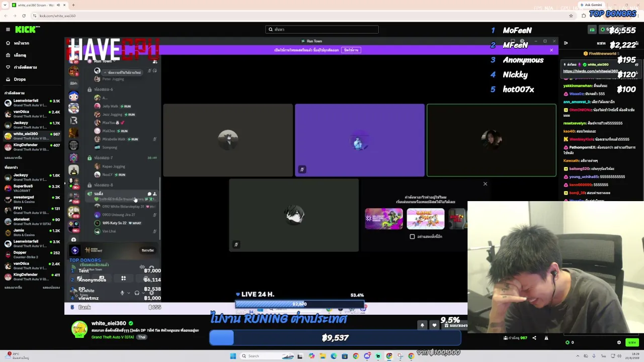Open Microsoft Store from the taskbar

tap(345, 356)
